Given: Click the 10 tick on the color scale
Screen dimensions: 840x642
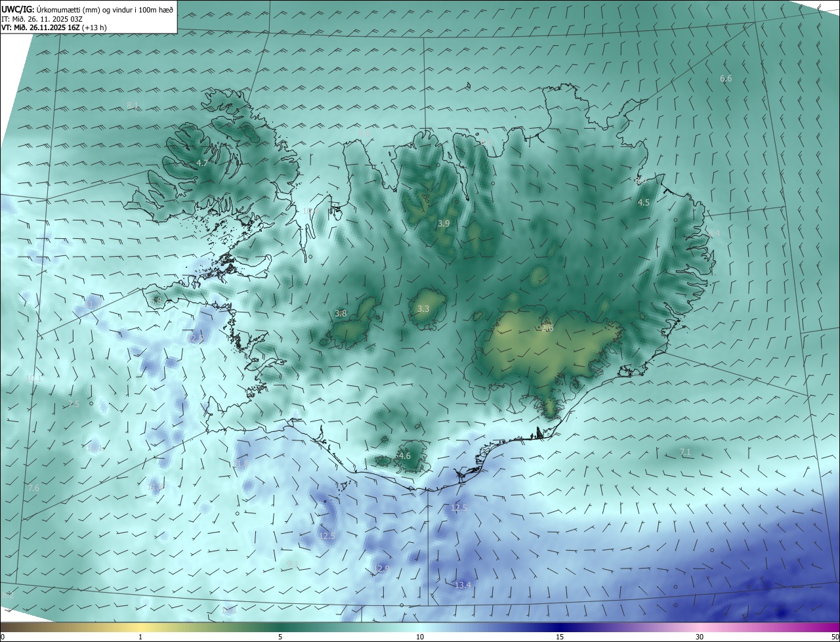Looking at the screenshot, I should [420, 637].
